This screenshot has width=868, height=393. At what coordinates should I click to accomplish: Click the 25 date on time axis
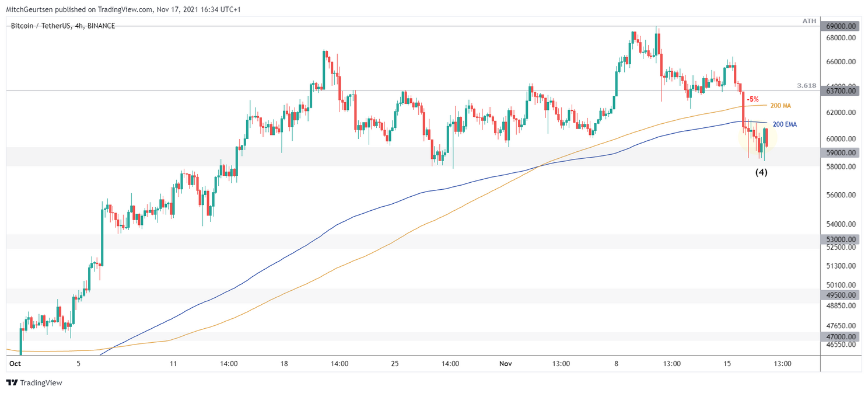[x=395, y=364]
